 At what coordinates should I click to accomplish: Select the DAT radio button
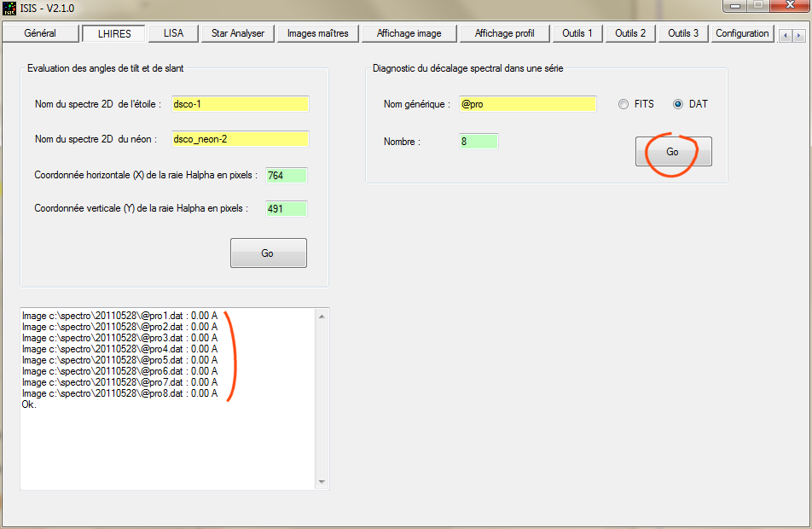tap(678, 104)
